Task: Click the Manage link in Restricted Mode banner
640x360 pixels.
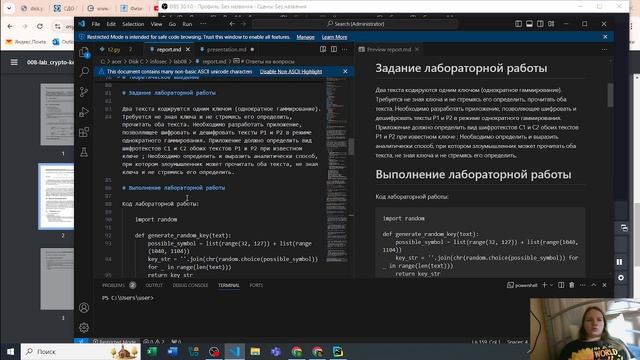Action: point(305,37)
